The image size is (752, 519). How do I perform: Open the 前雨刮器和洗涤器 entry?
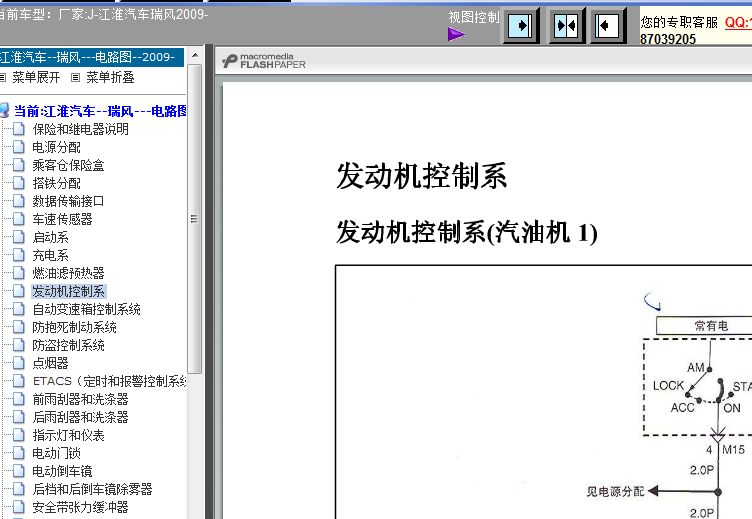click(80, 399)
